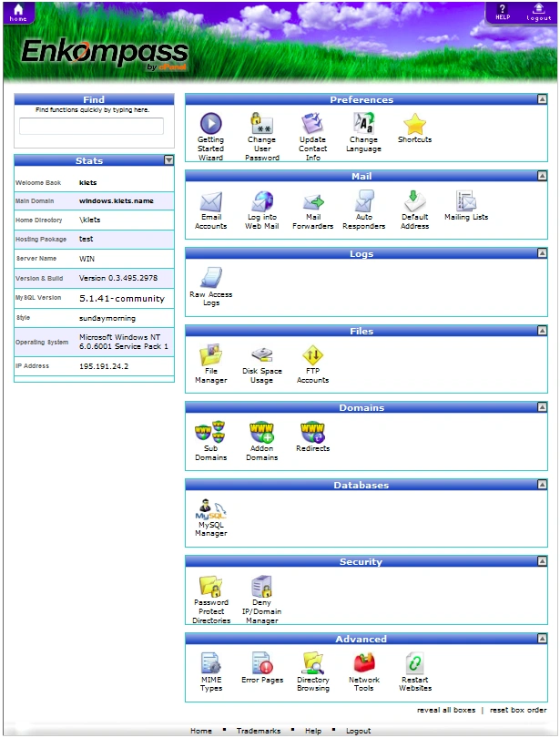This screenshot has width=560, height=738.
Task: Open the Shortcuts star icon
Action: 414,128
